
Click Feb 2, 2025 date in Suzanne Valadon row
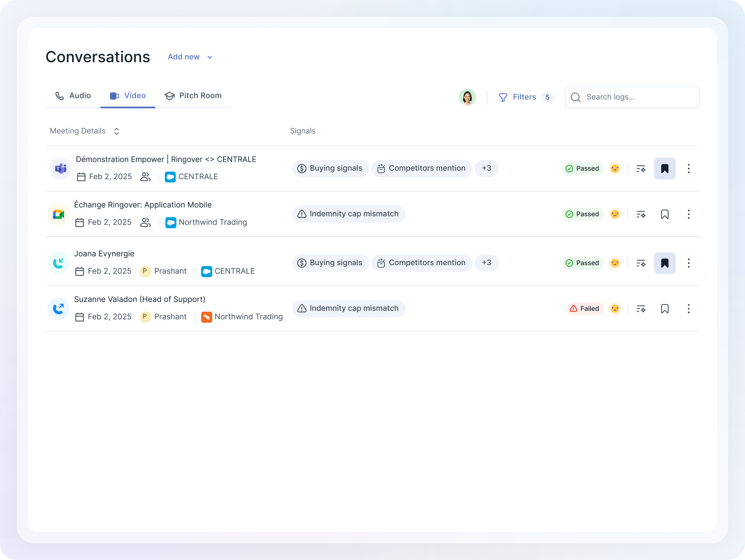104,317
